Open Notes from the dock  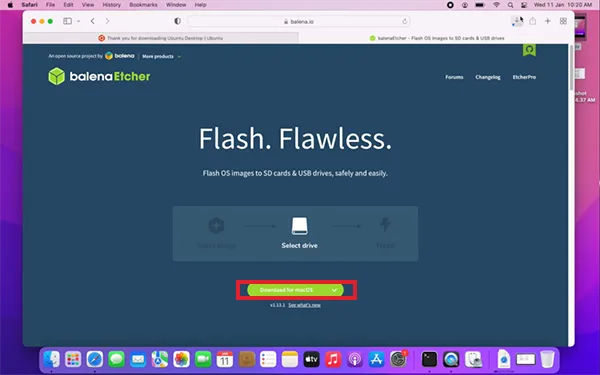click(x=290, y=359)
